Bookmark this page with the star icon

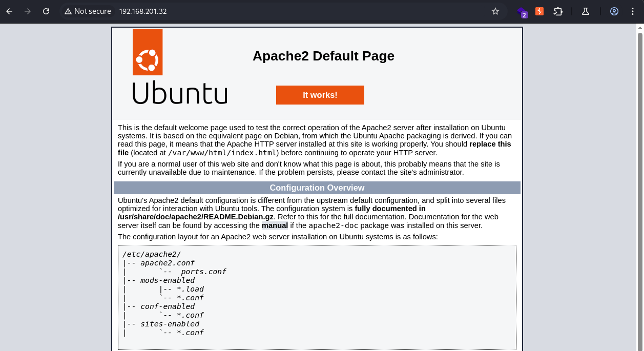pos(495,11)
